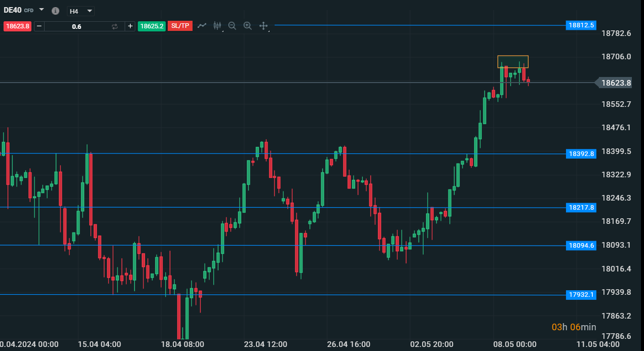Click the red sell price 18623.8 button

pyautogui.click(x=18, y=26)
